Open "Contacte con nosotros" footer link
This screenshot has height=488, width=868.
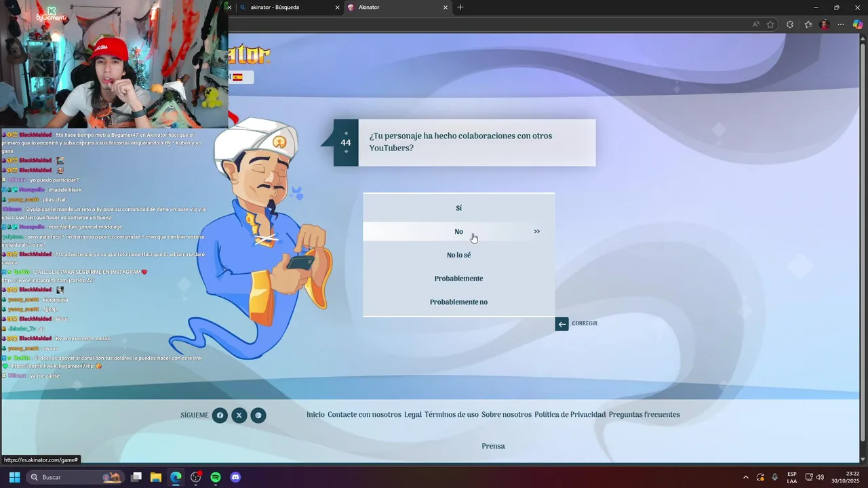364,415
